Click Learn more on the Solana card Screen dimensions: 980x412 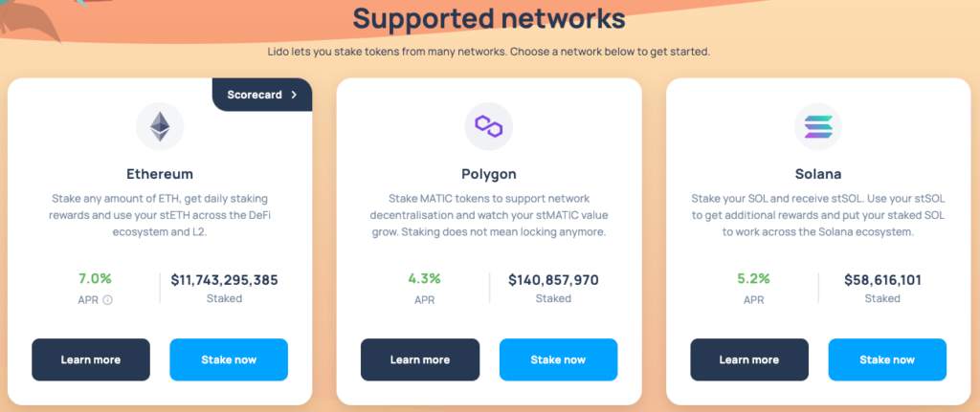[749, 359]
